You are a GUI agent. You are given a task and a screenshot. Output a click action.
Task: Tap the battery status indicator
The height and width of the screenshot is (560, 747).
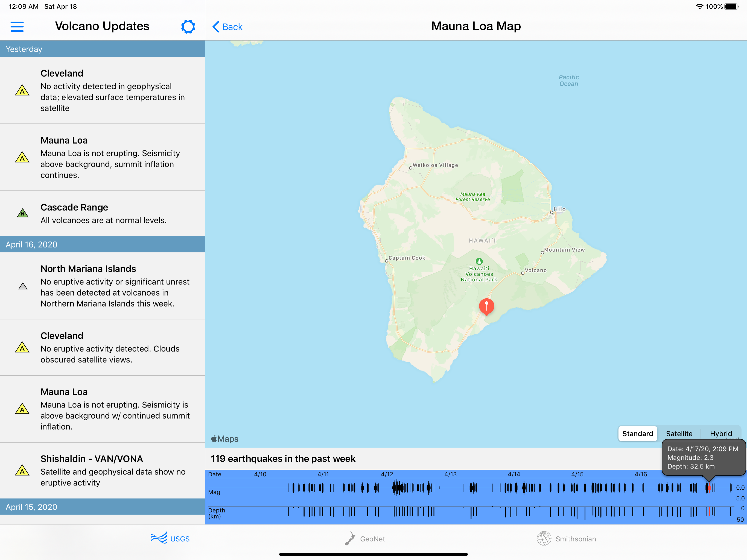click(731, 6)
